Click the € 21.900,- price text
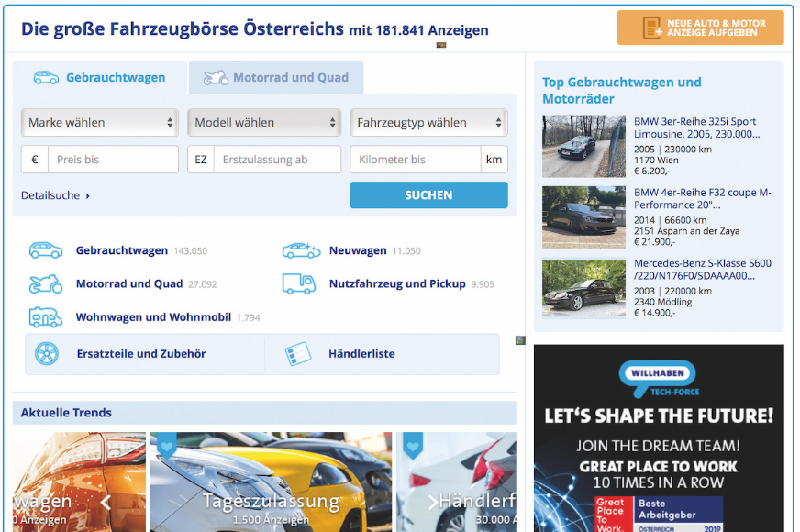This screenshot has width=800, height=532. 654,242
